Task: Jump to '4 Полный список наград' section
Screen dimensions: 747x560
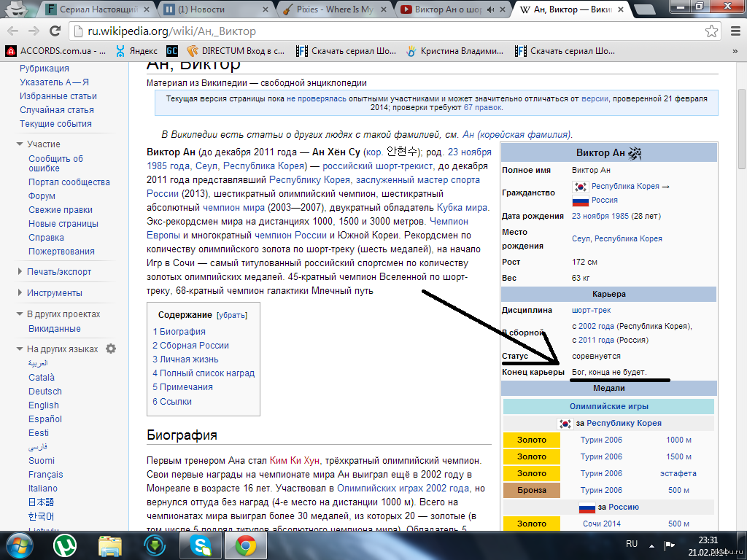Action: click(x=204, y=373)
